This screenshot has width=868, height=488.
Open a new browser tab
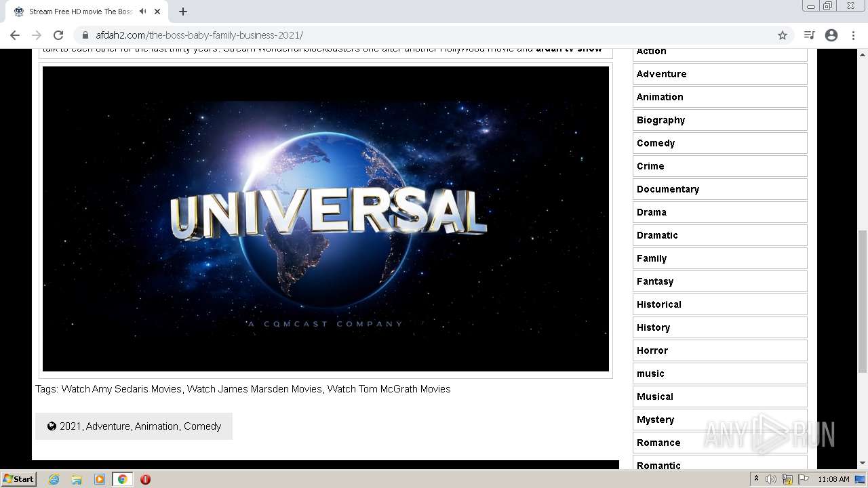click(183, 12)
